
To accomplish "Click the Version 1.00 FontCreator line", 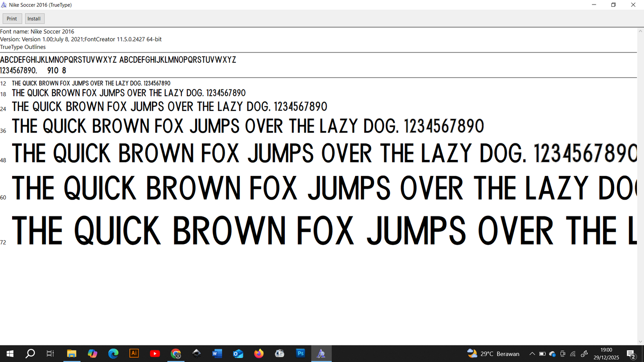I will pyautogui.click(x=81, y=39).
